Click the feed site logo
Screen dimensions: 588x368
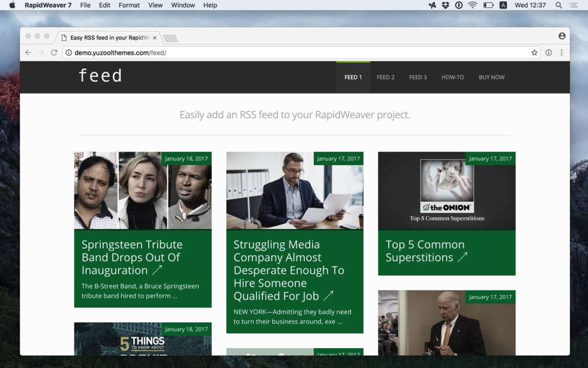click(x=101, y=76)
